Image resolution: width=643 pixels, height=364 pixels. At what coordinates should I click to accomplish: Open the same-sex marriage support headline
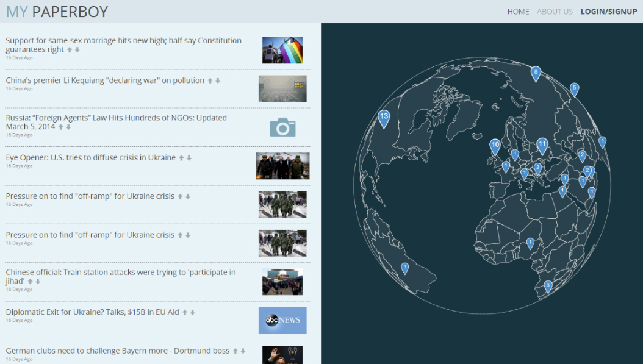click(x=123, y=45)
